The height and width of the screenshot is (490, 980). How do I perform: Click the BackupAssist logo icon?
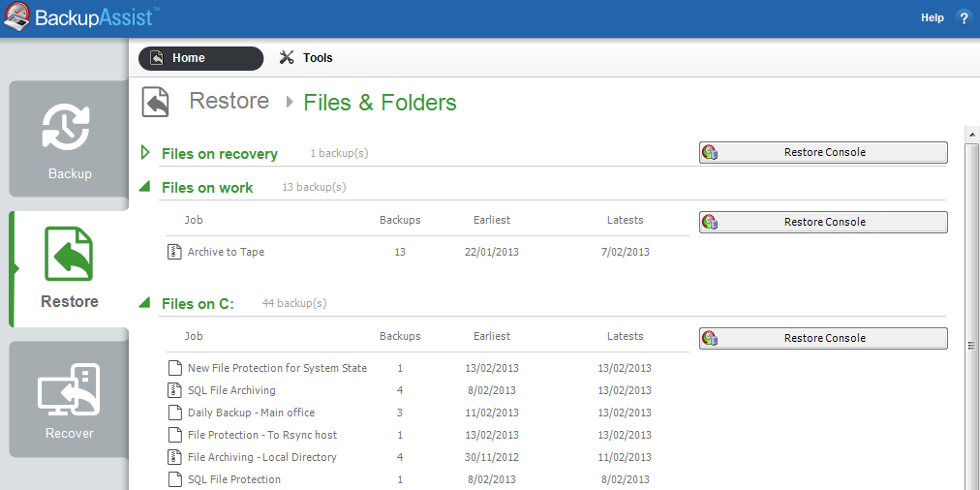pyautogui.click(x=16, y=17)
